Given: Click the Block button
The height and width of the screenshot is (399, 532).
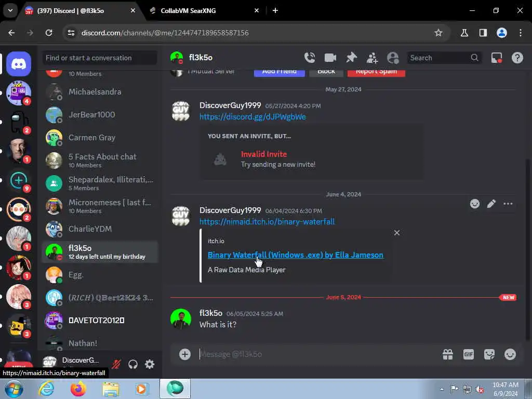Looking at the screenshot, I should tap(326, 72).
